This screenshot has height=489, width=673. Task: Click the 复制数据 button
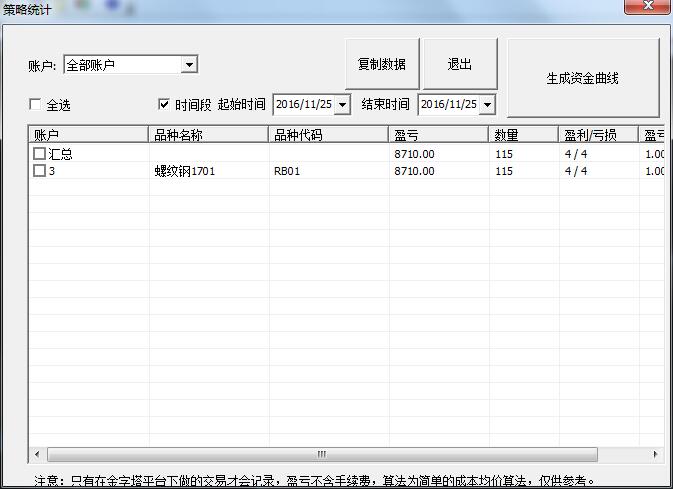[x=382, y=64]
